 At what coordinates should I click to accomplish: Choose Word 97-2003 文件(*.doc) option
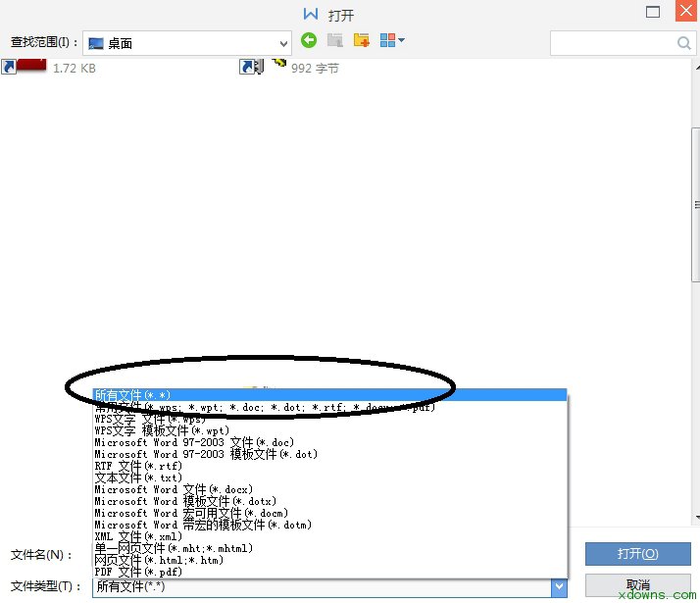tap(330, 442)
